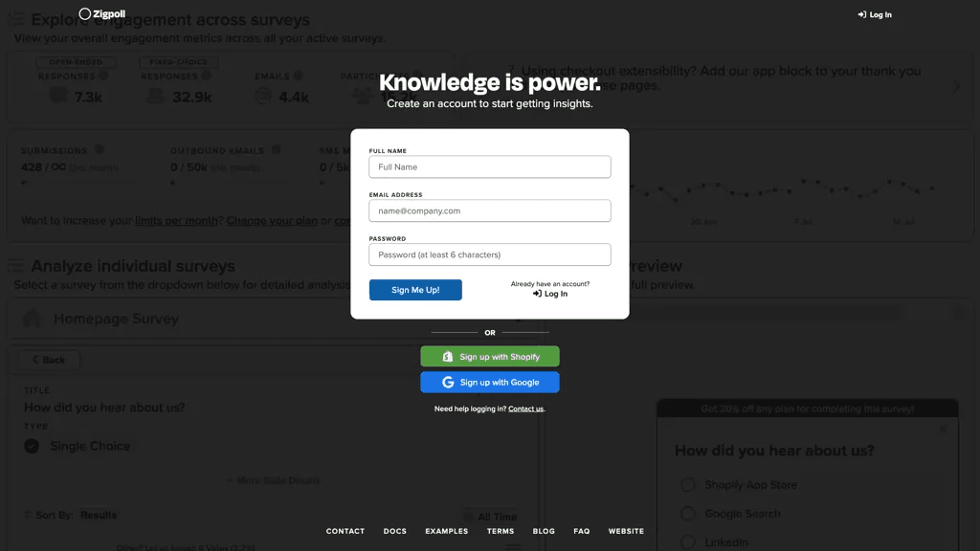
Task: Select the Password input field
Action: [x=490, y=254]
